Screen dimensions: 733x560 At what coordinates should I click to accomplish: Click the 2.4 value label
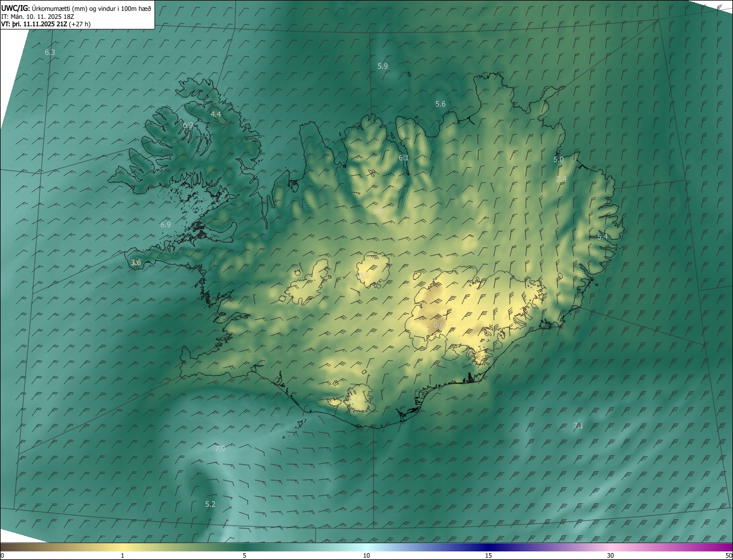point(561,179)
